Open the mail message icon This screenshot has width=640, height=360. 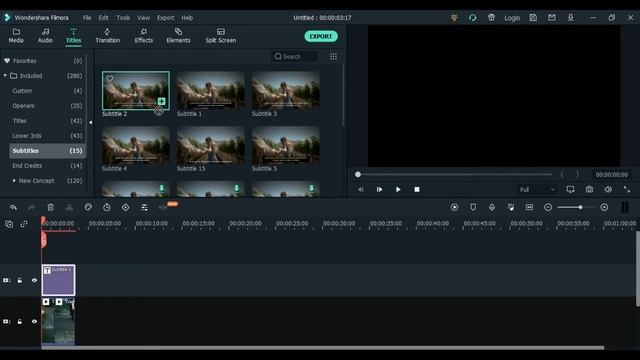tap(552, 18)
